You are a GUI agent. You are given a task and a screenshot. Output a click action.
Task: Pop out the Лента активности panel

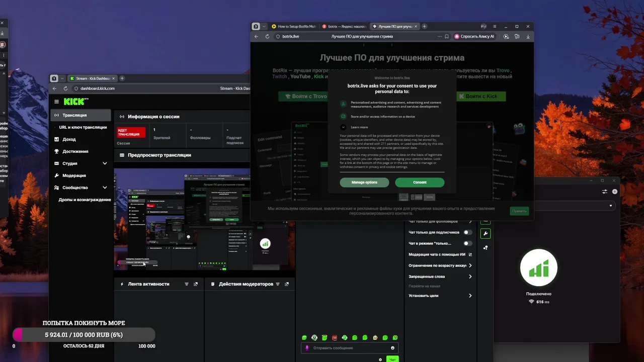point(196,284)
